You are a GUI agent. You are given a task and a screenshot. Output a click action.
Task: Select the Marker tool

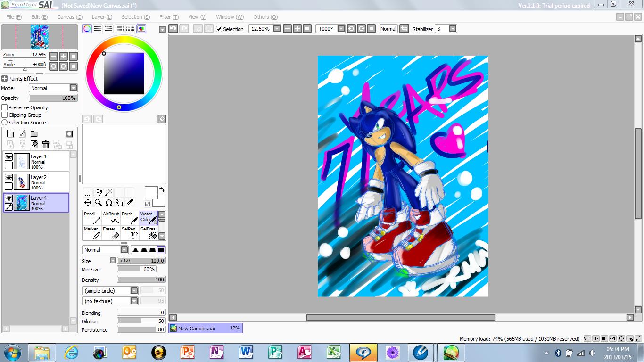[92, 233]
